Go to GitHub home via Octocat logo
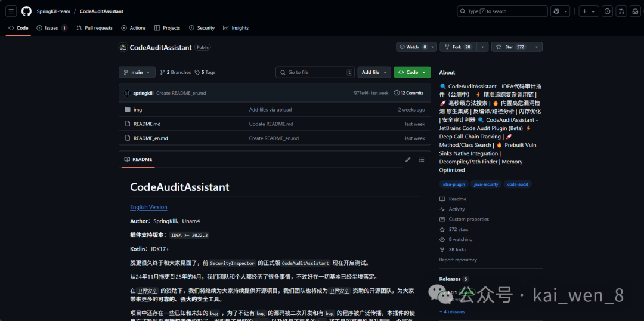Viewport: 644px width, 321px height. tap(26, 11)
